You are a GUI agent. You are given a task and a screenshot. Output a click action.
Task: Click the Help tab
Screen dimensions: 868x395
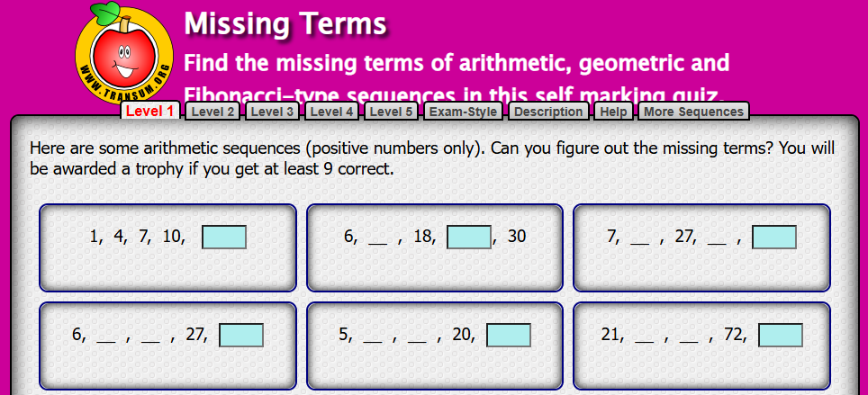pos(613,112)
